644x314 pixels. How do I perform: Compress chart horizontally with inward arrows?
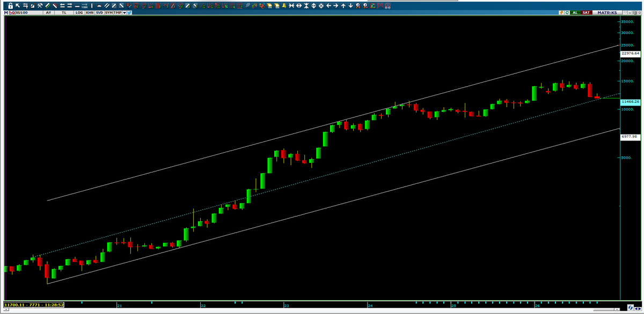coord(291,6)
